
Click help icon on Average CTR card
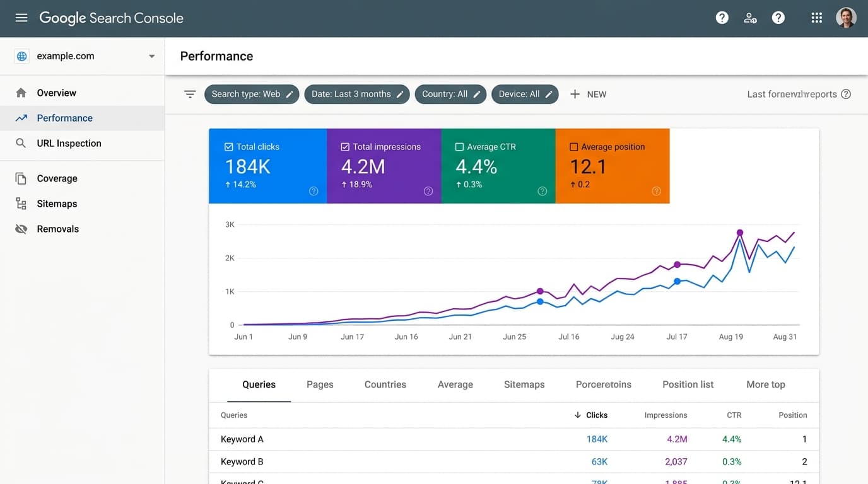tap(542, 191)
